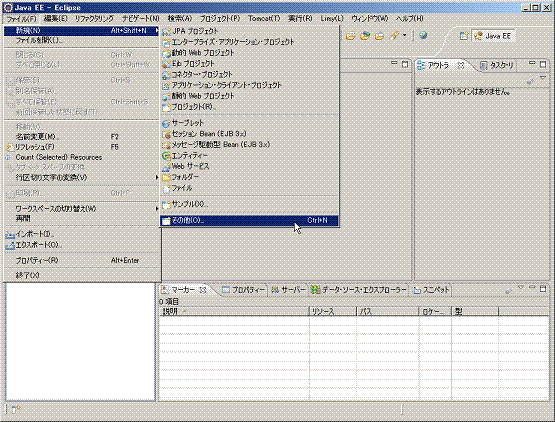Switch to the タスク・リスト tab

(x=496, y=65)
